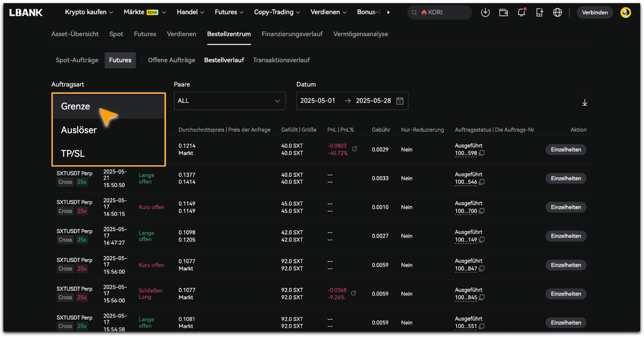Click the download app icon in header

[x=485, y=12]
